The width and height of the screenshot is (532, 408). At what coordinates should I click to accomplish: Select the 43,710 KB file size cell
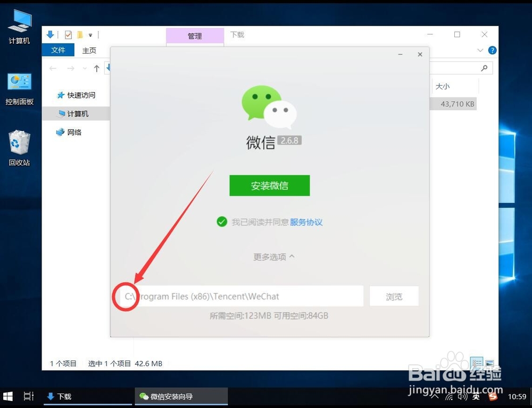tap(457, 104)
